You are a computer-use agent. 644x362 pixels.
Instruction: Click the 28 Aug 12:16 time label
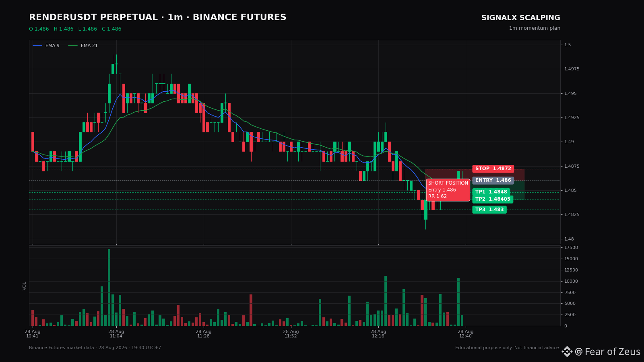coord(378,334)
